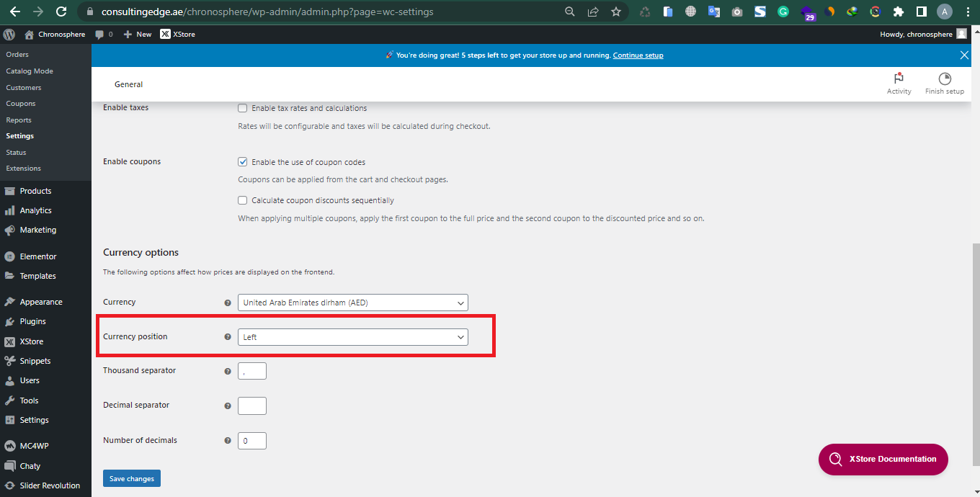Open Status in the sidebar
This screenshot has width=980, height=497.
coord(16,153)
